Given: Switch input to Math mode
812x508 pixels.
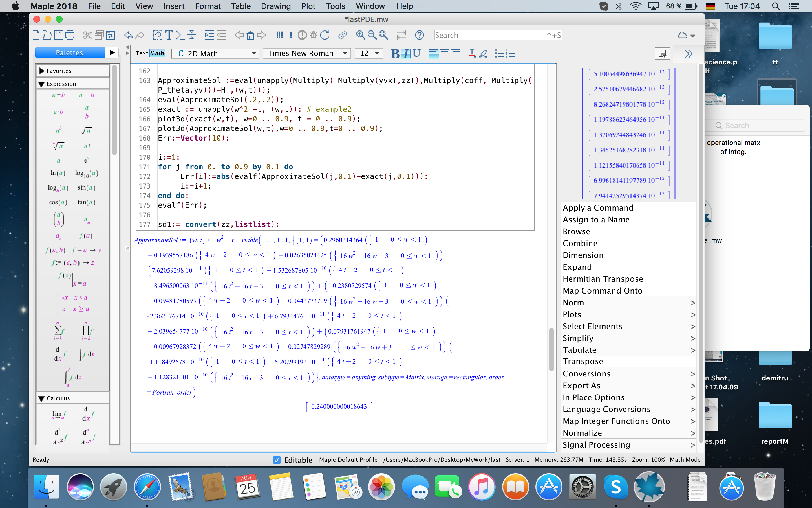Looking at the screenshot, I should click(157, 53).
